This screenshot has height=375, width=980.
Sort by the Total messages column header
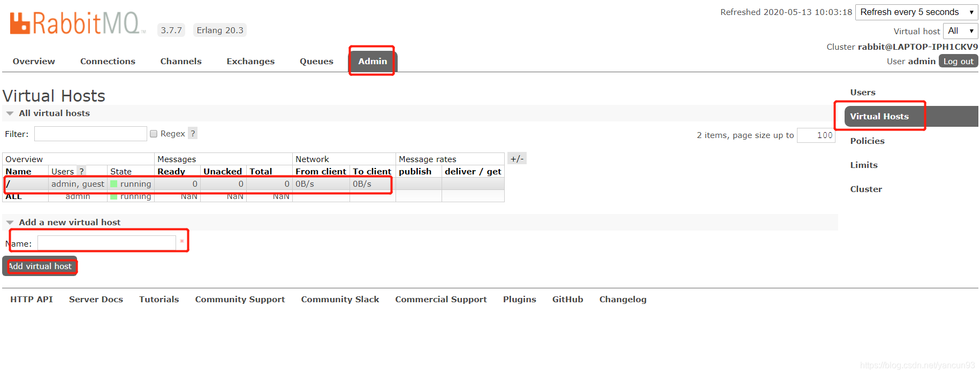coord(261,171)
